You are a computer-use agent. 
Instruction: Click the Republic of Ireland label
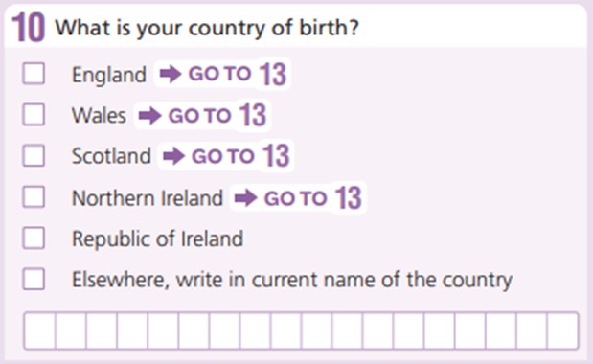pyautogui.click(x=157, y=239)
